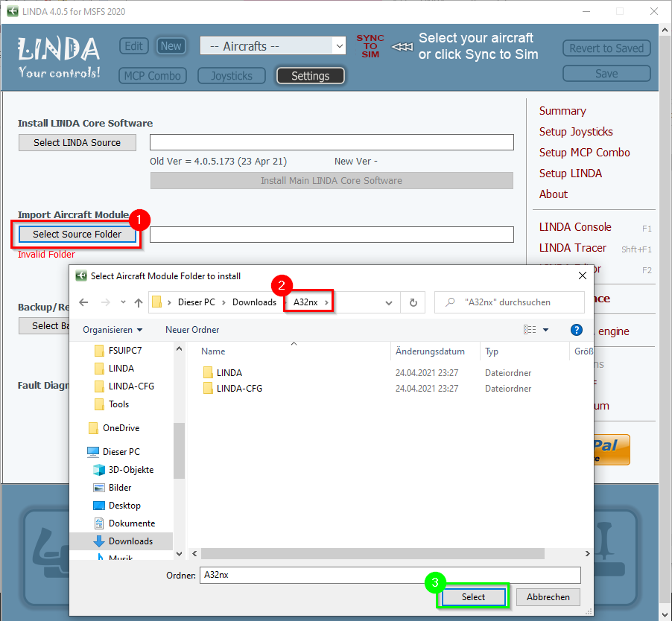This screenshot has height=621, width=672.
Task: Open LINDA Console link
Action: [x=575, y=227]
